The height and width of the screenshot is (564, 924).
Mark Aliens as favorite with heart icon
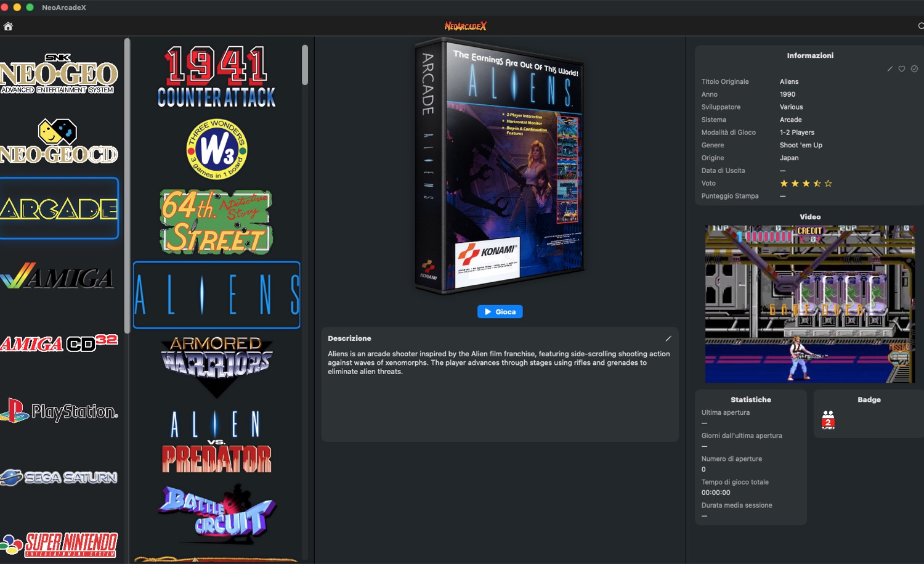pos(902,69)
